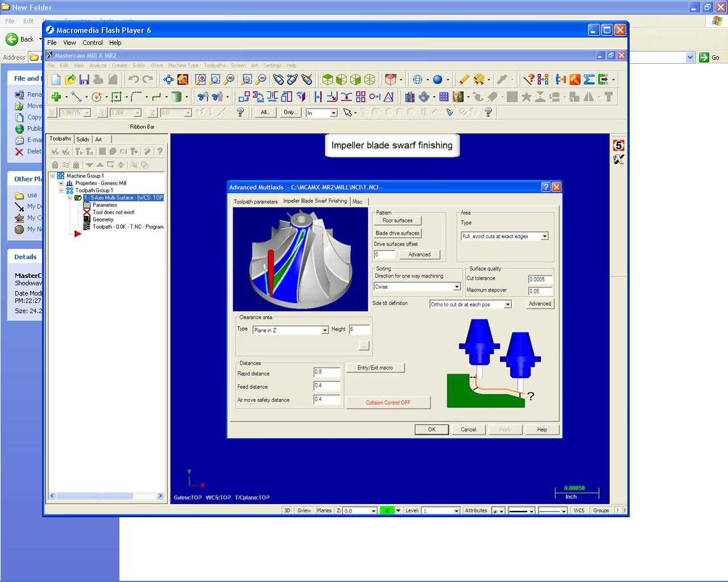The height and width of the screenshot is (582, 728).
Task: Click the painting portrait toolbar icon
Action: (458, 97)
